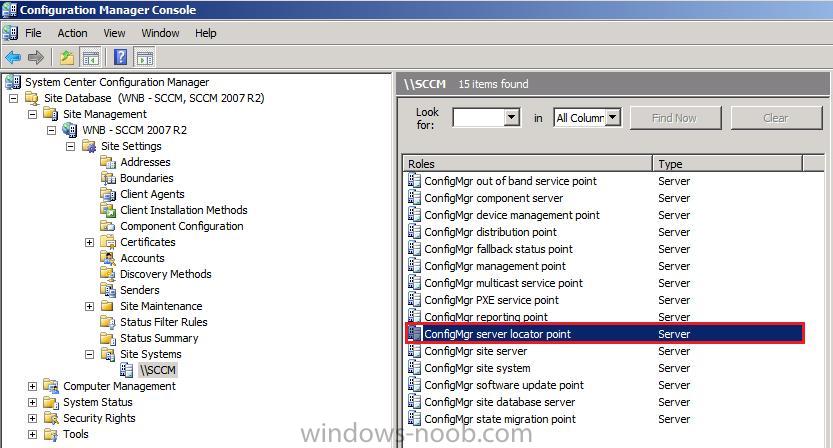Select ConfigMgr site system row
Image resolution: width=833 pixels, height=448 pixels.
(605, 368)
